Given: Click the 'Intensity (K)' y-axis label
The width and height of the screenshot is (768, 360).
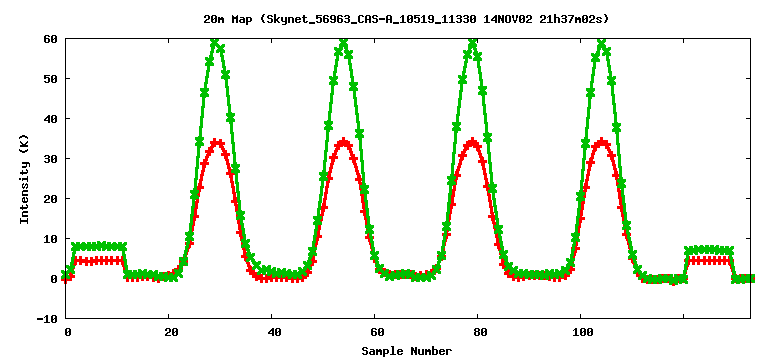Looking at the screenshot, I should [x=24, y=179].
